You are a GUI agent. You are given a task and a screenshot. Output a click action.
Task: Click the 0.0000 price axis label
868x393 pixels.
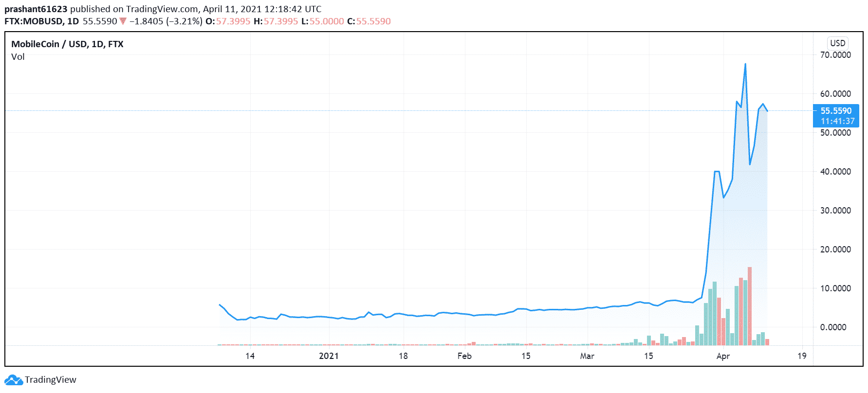835,327
